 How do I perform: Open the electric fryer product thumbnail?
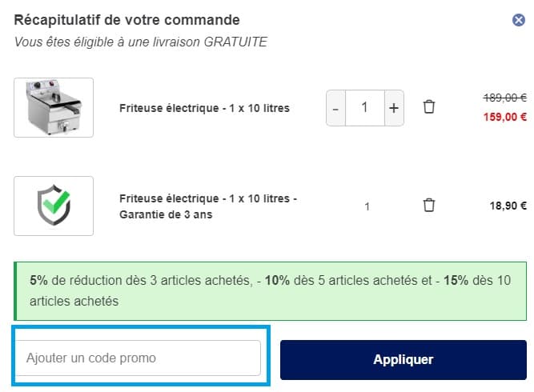tap(54, 108)
